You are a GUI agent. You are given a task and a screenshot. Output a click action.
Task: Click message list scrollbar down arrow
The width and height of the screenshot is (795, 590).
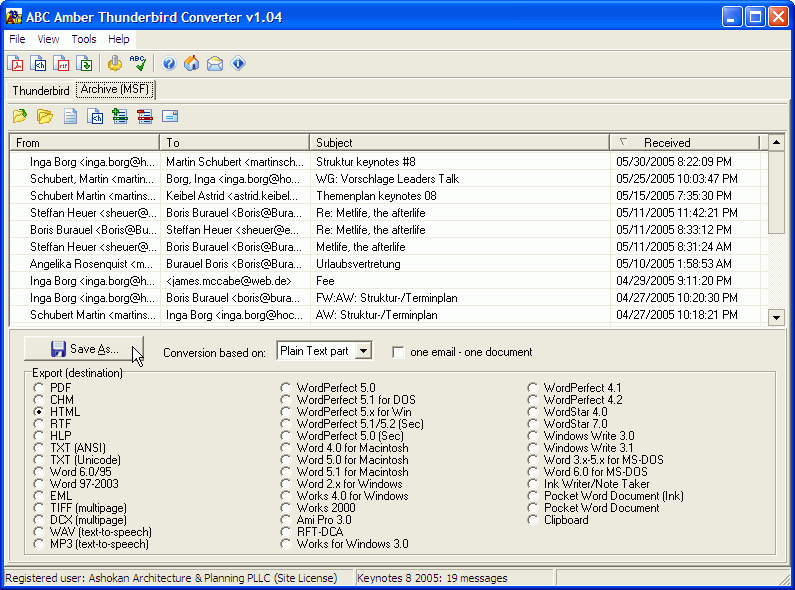tap(776, 318)
